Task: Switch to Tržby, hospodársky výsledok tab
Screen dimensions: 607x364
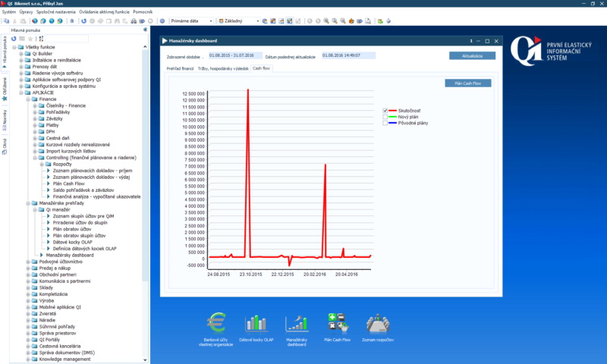Action: (223, 68)
